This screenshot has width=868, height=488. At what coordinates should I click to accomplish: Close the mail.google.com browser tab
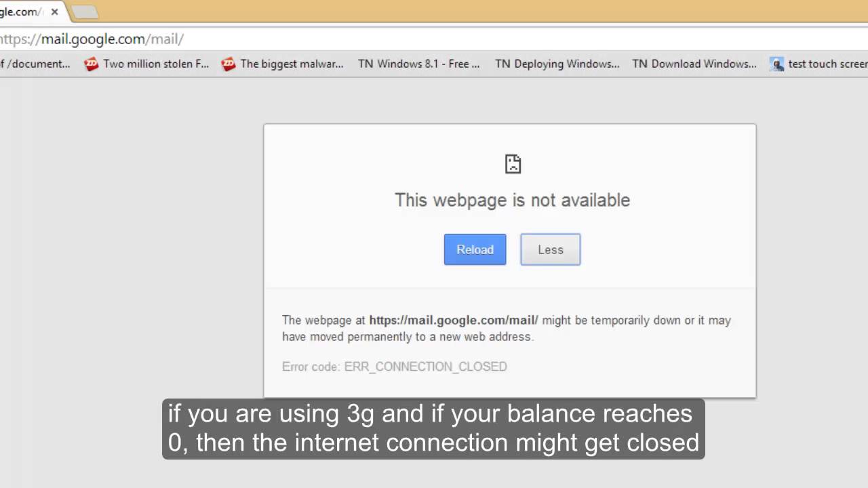(55, 12)
